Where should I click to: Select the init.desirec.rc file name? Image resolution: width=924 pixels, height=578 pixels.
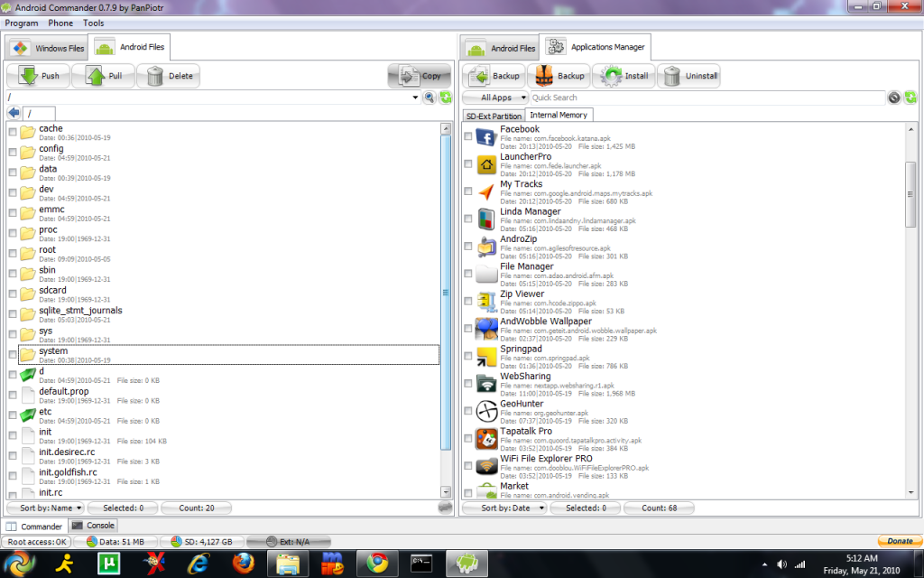tap(67, 452)
